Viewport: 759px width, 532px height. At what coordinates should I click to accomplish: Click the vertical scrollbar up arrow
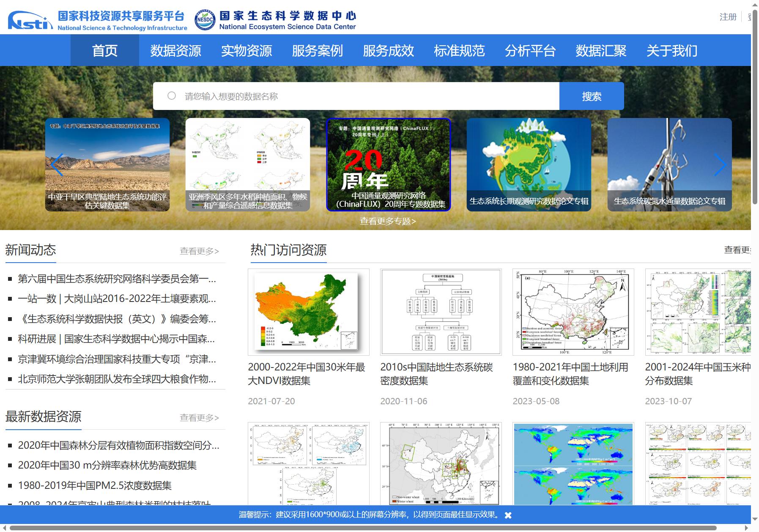(755, 5)
